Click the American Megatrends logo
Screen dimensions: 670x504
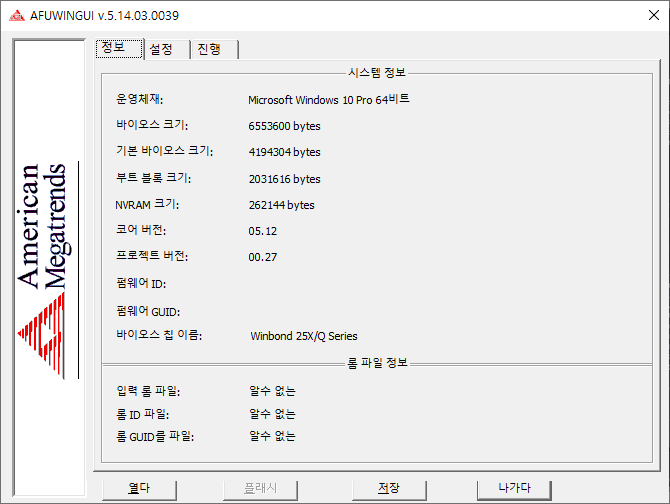tap(48, 271)
